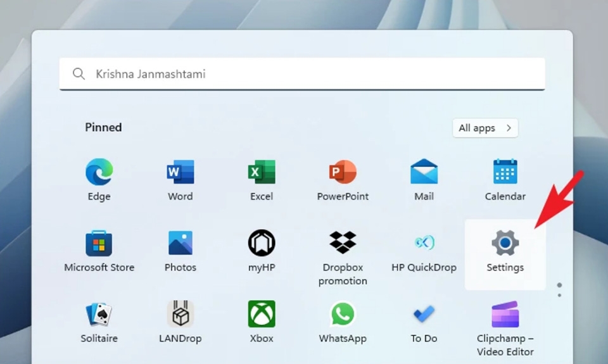Launch the Solitaire game
The height and width of the screenshot is (364, 608).
pos(99,322)
